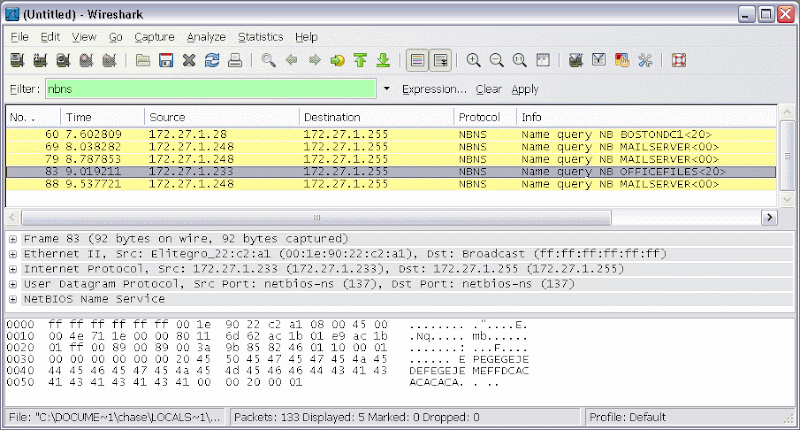
Task: Click the horizontal scrollbar right arrow
Action: coord(769,218)
